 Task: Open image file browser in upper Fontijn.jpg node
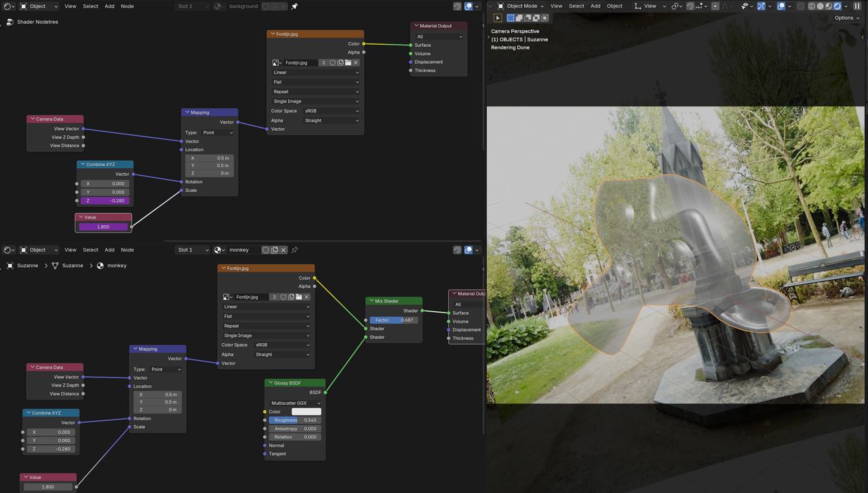coord(348,62)
